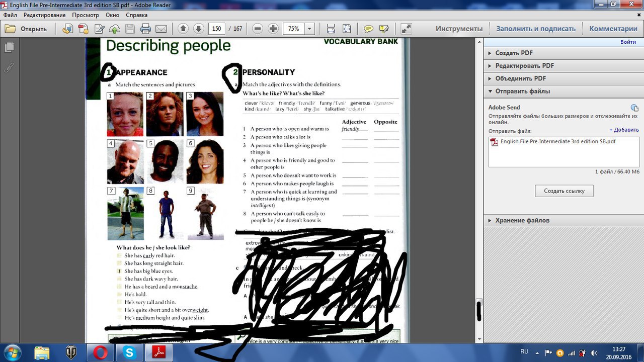Select the highlight text tool

point(384,29)
